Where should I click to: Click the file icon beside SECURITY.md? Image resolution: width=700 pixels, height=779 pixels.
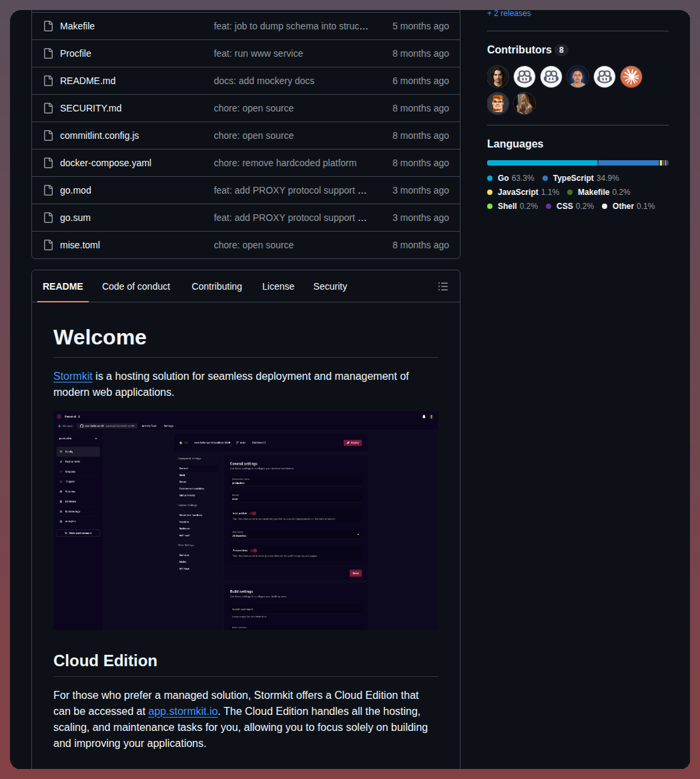[48, 108]
